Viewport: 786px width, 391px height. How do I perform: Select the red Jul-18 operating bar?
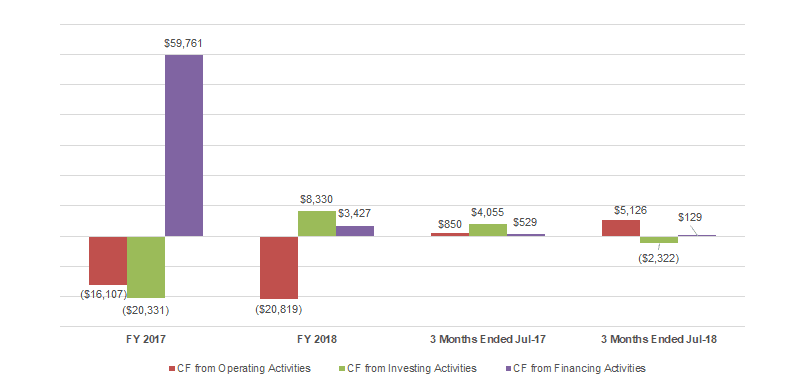[621, 228]
